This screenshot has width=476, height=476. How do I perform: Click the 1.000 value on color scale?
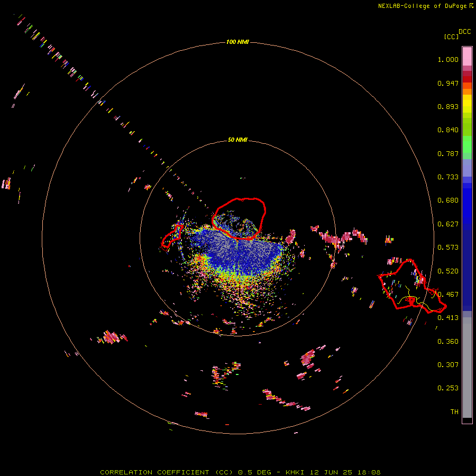pyautogui.click(x=448, y=59)
